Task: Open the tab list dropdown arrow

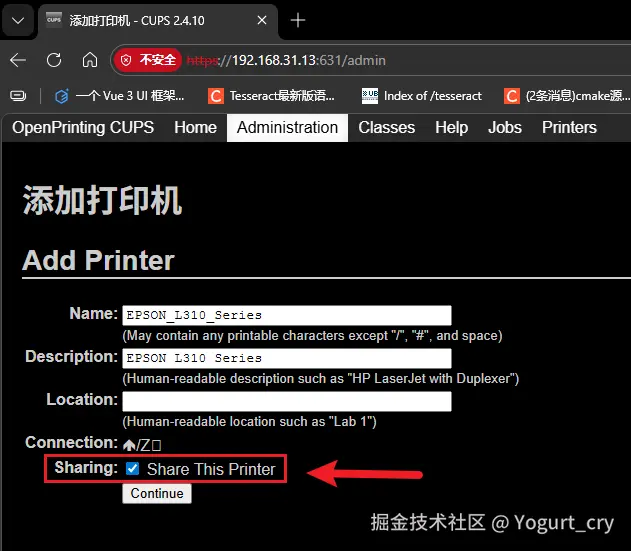Action: [x=18, y=20]
